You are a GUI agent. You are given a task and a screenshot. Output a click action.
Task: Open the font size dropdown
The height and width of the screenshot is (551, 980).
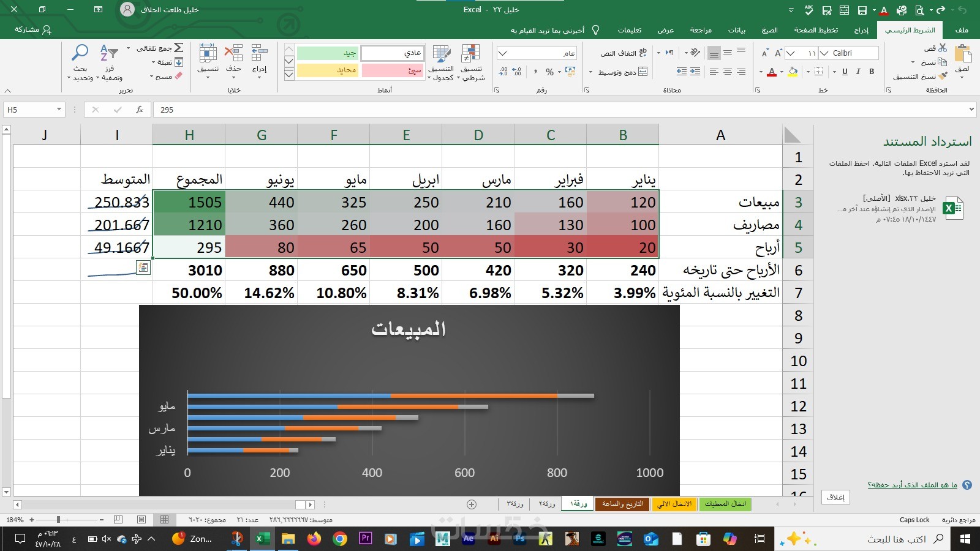[x=791, y=53]
